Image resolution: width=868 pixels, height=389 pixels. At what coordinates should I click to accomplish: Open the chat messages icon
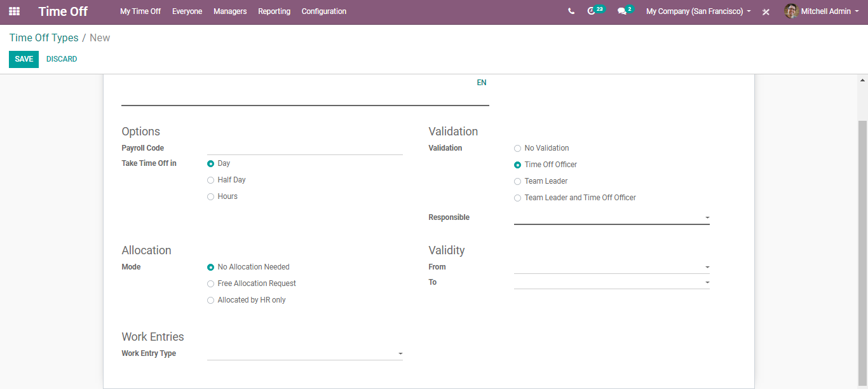(621, 11)
